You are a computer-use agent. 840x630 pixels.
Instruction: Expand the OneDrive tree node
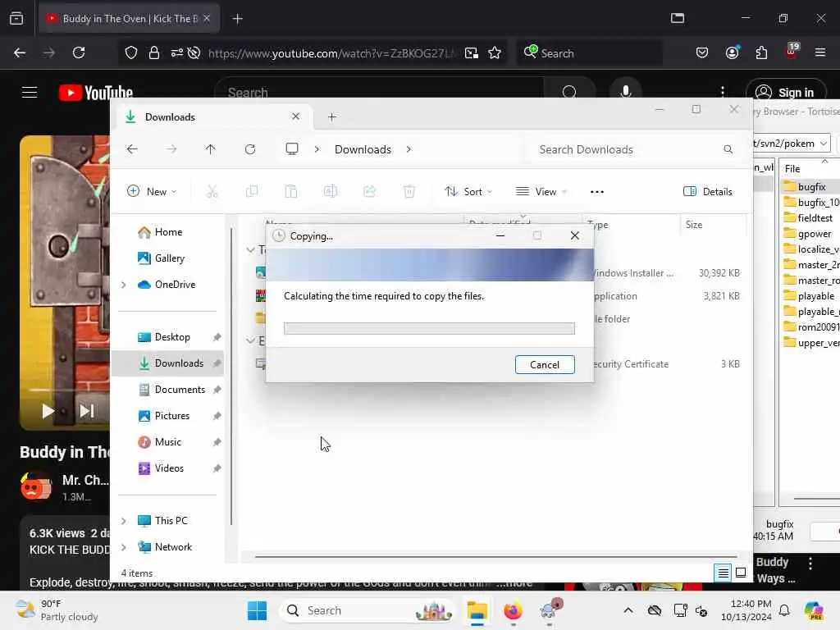coord(124,285)
